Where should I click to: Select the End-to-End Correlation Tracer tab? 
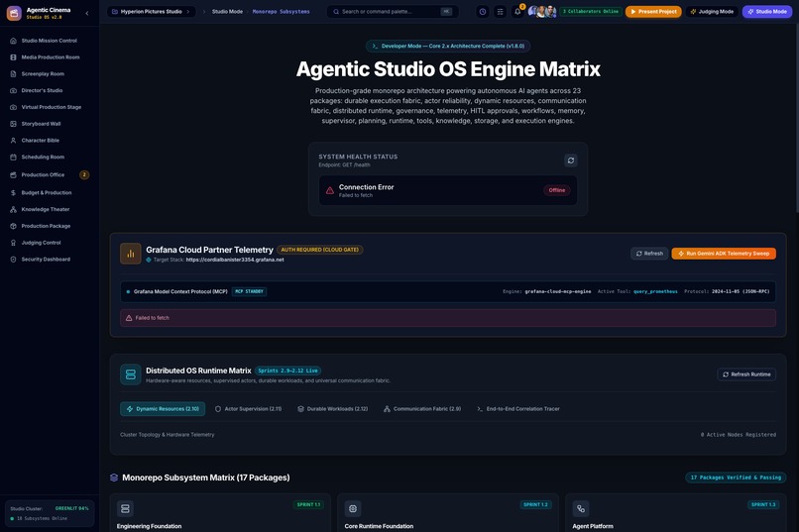[517, 409]
